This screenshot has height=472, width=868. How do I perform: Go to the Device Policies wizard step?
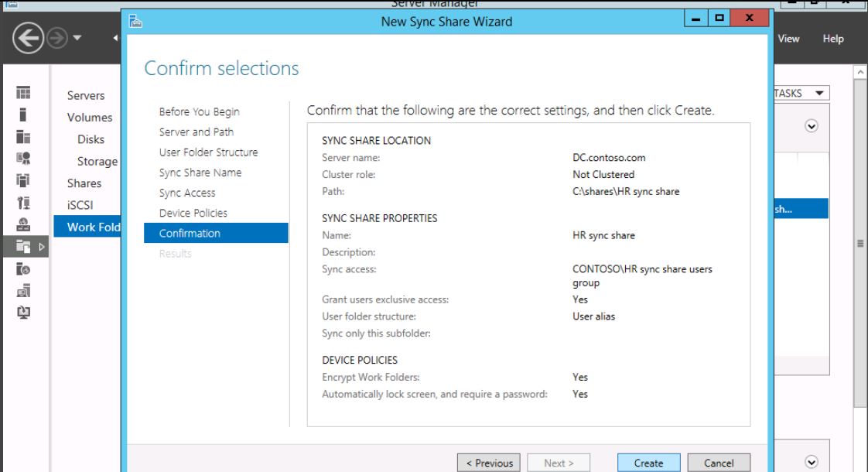(193, 213)
